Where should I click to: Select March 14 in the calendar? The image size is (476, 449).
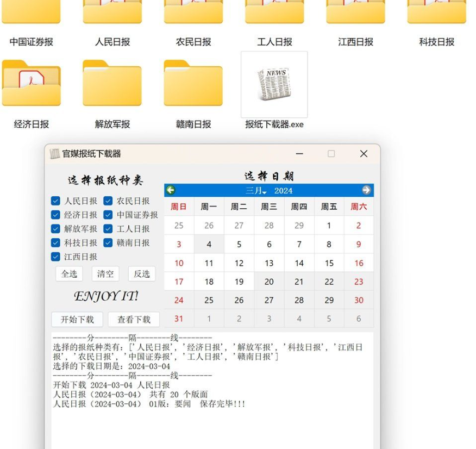click(x=299, y=263)
